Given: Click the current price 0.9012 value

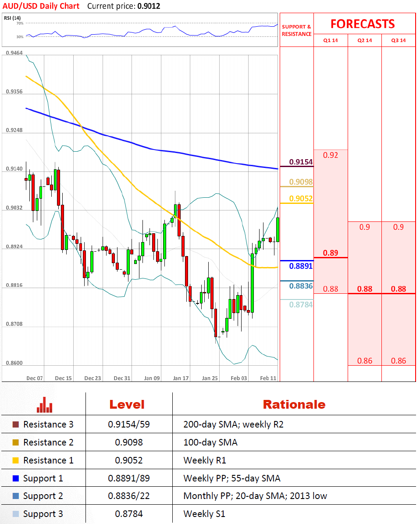Looking at the screenshot, I should click(x=149, y=6).
